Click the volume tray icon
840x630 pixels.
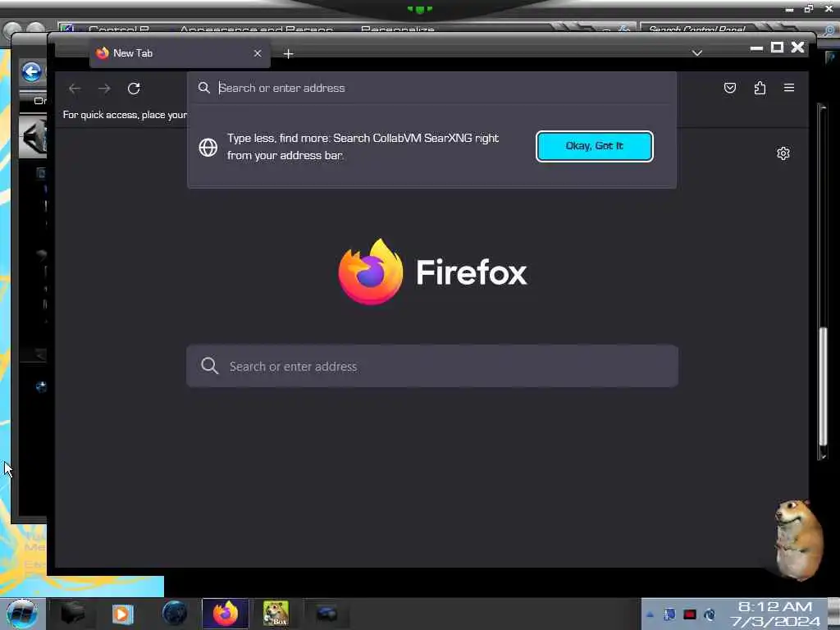[x=710, y=614]
